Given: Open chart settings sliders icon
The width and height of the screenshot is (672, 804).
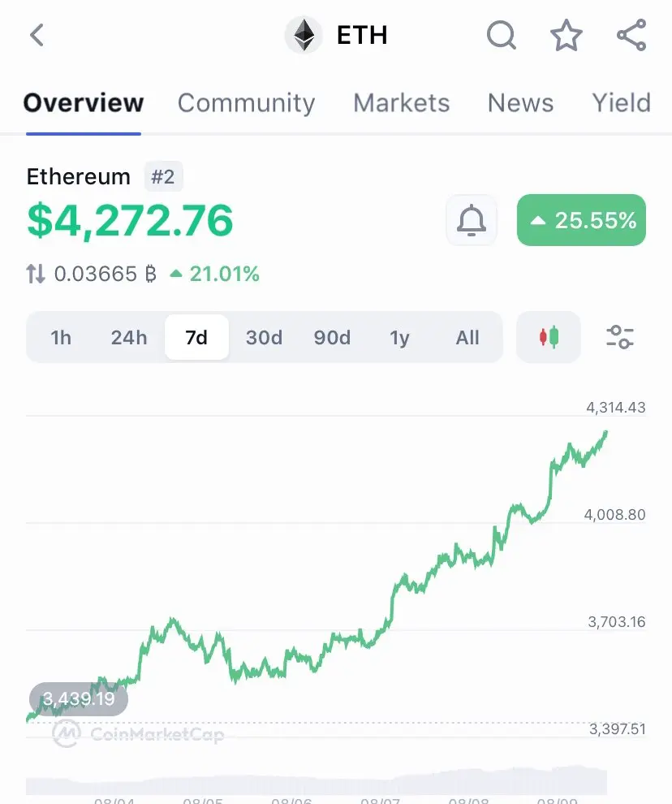Looking at the screenshot, I should 620,337.
